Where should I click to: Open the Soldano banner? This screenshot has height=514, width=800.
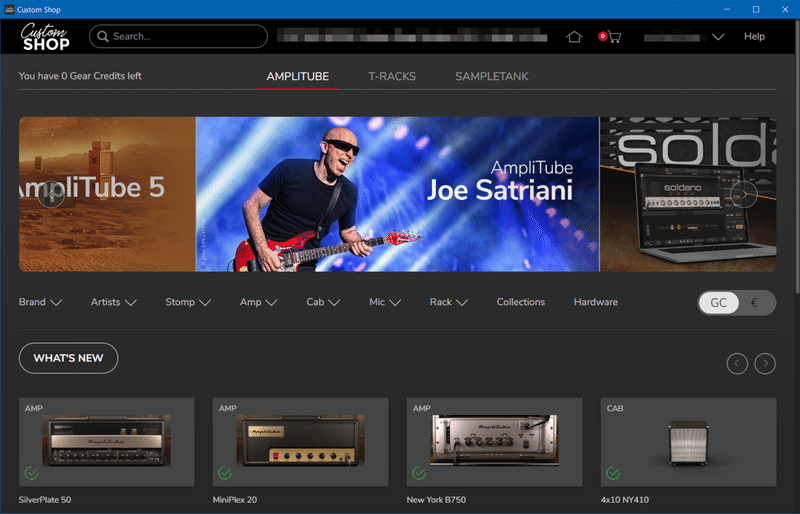[688, 194]
